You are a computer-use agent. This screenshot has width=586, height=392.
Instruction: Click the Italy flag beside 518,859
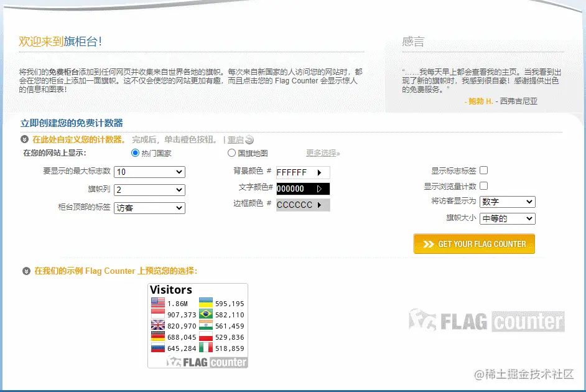pyautogui.click(x=206, y=348)
